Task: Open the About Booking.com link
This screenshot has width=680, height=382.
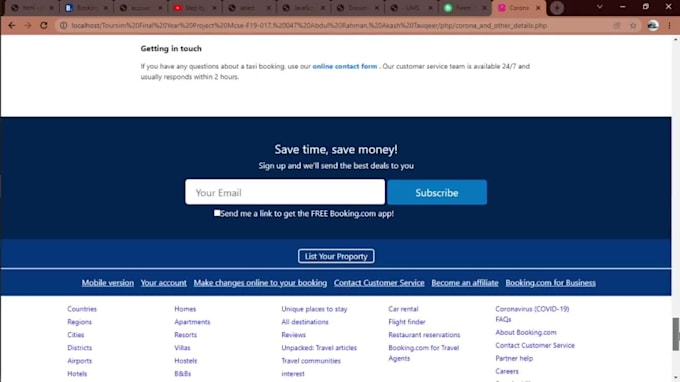Action: tap(526, 333)
